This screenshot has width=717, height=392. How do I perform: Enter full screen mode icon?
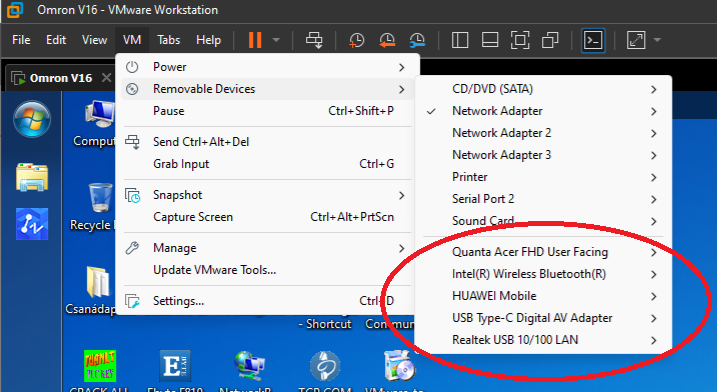coord(520,40)
